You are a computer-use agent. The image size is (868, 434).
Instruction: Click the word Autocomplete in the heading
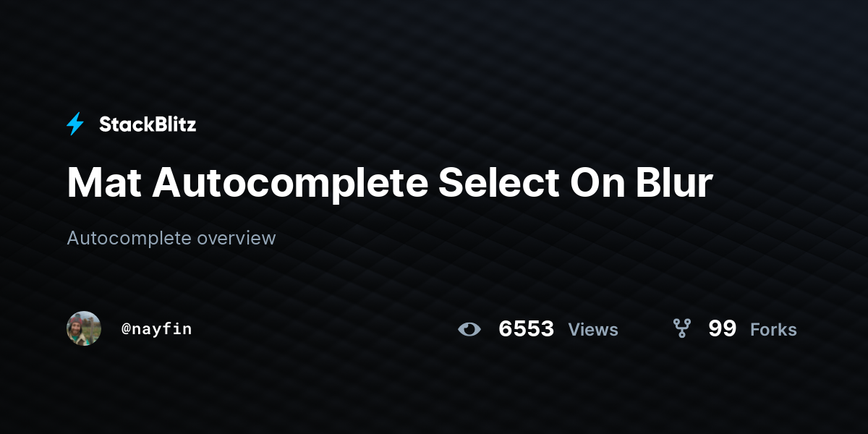click(290, 184)
